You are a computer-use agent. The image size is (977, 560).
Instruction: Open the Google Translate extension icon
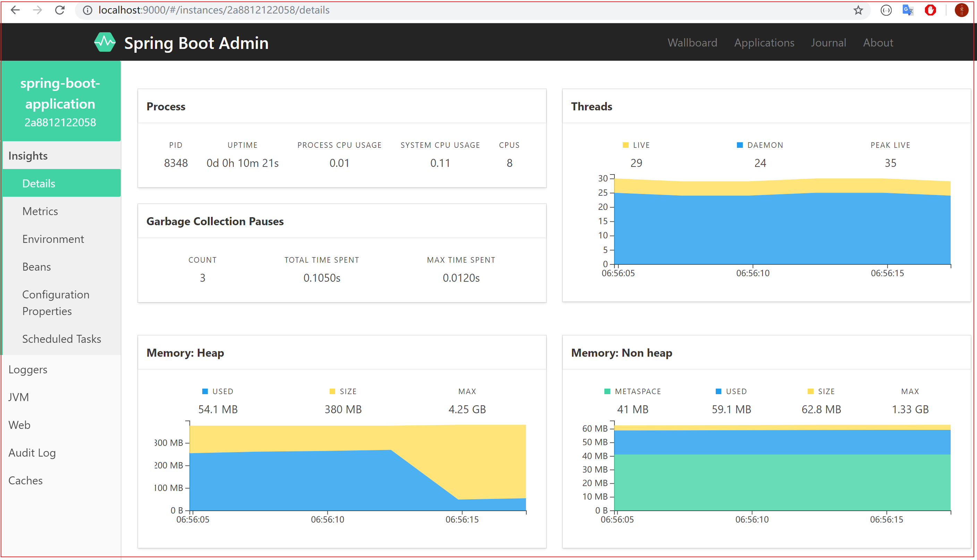[x=908, y=10]
